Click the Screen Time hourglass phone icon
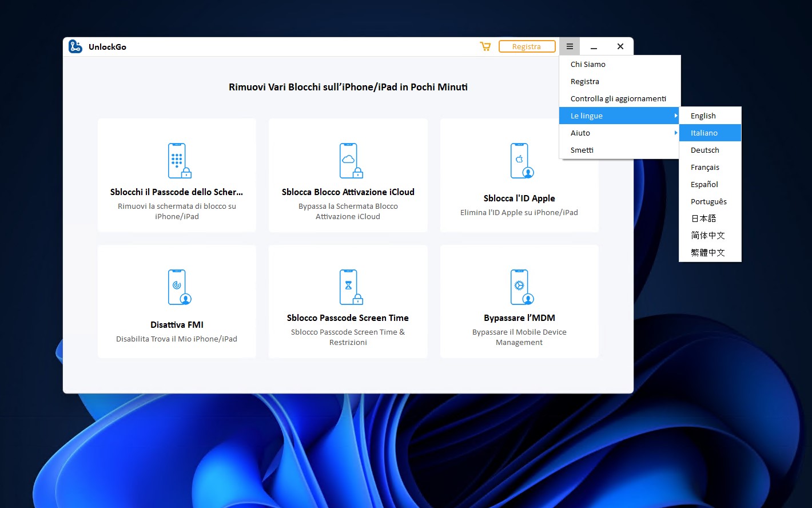Viewport: 812px width, 508px height. pyautogui.click(x=351, y=287)
